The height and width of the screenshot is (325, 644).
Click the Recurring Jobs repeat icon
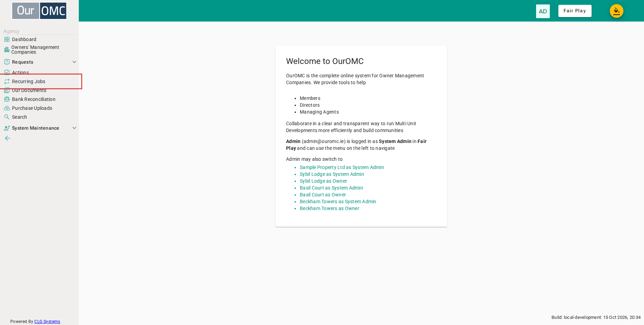click(7, 81)
